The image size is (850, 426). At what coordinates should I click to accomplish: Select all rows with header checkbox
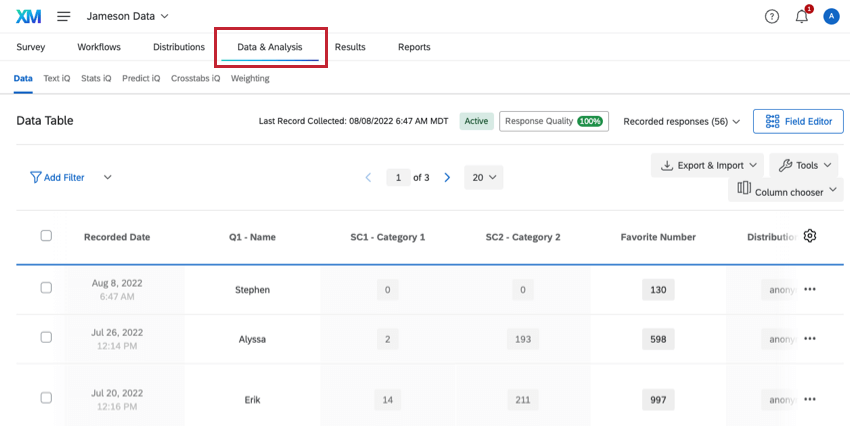click(x=46, y=236)
